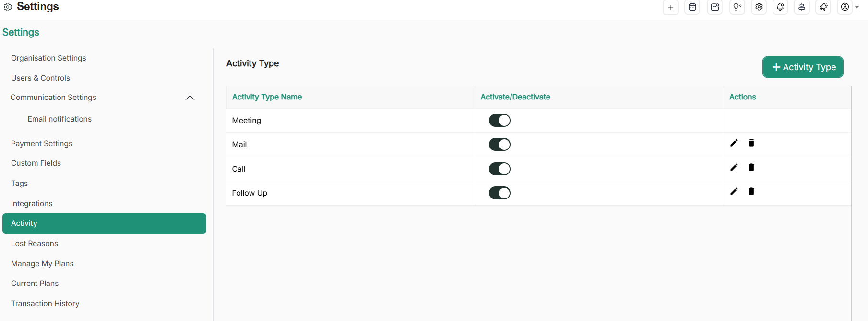The height and width of the screenshot is (321, 868).
Task: Delete the Follow Up activity type
Action: tap(751, 192)
